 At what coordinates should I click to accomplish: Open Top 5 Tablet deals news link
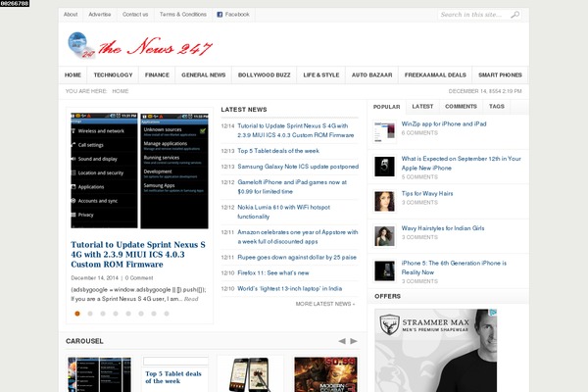pyautogui.click(x=278, y=151)
